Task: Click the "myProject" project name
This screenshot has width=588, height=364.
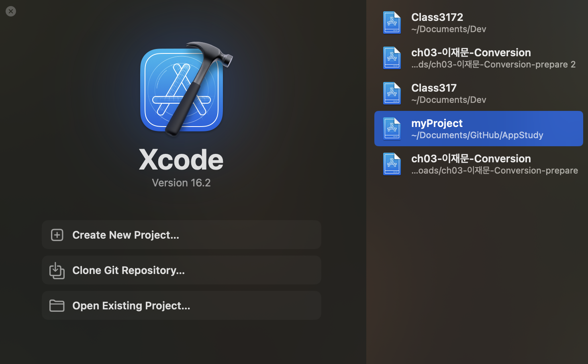Action: pyautogui.click(x=437, y=123)
